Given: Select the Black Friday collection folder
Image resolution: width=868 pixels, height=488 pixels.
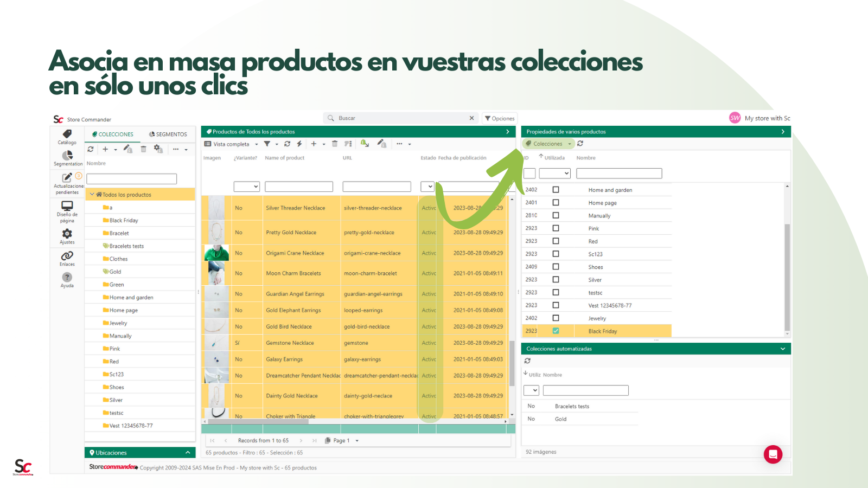Looking at the screenshot, I should (x=120, y=220).
